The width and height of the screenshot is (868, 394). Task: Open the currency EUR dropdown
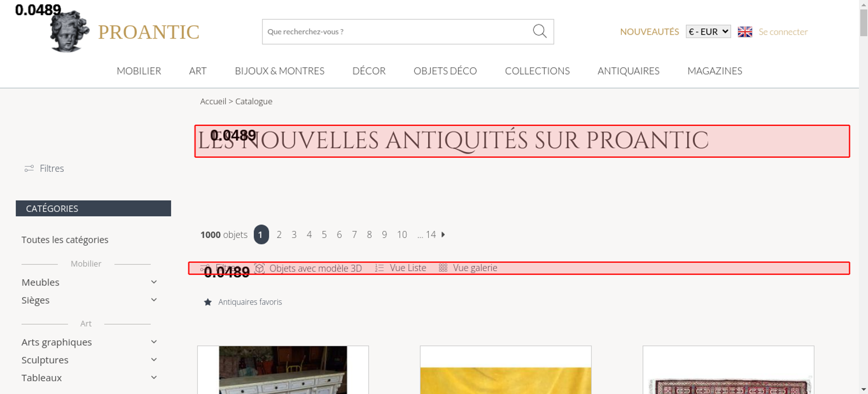click(708, 32)
